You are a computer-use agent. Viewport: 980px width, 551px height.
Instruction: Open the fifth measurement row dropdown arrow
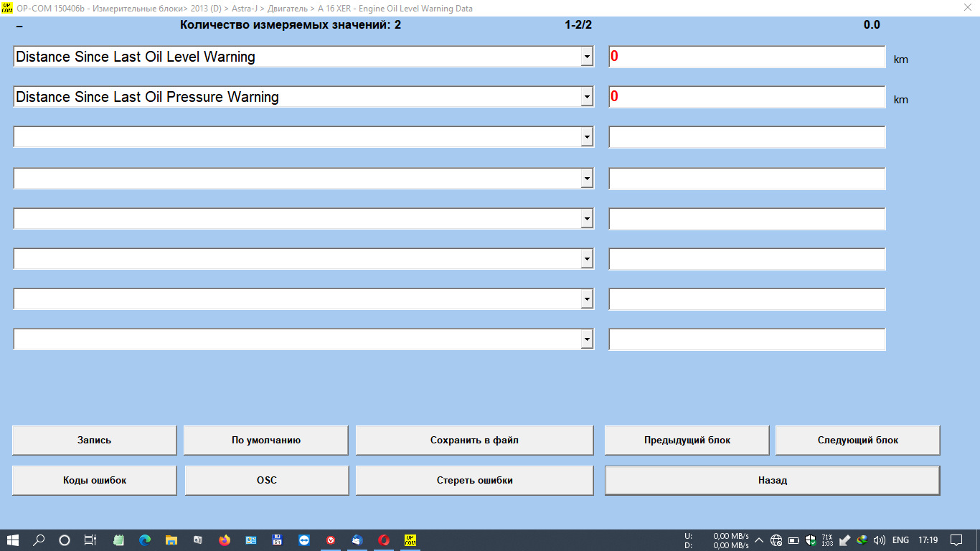tap(587, 219)
